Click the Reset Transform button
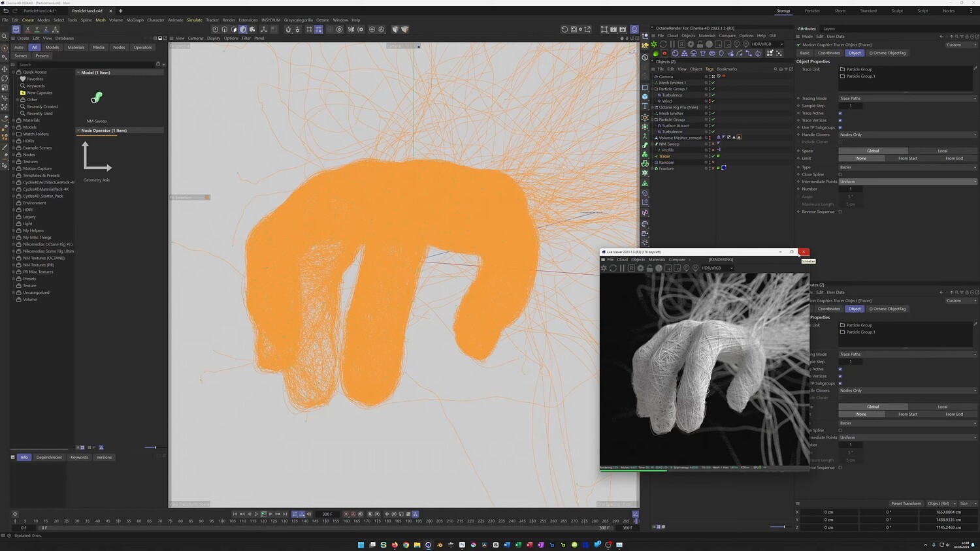This screenshot has height=551, width=980. coord(907,503)
